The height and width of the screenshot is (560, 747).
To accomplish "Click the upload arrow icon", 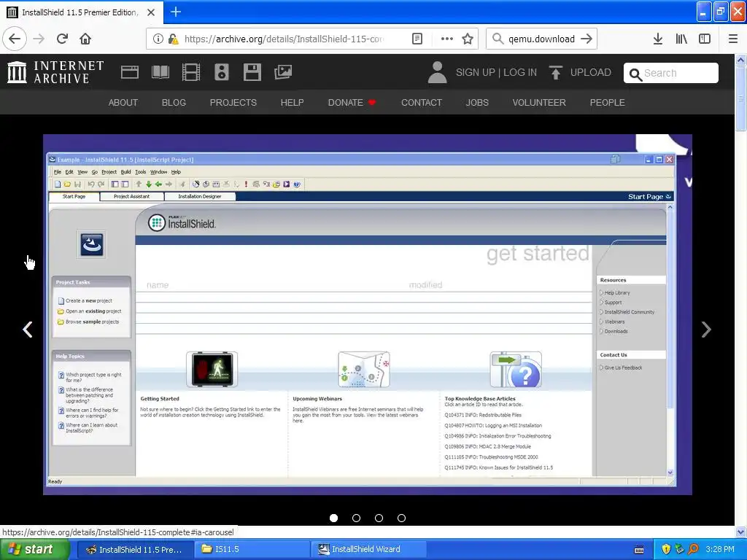I will coord(555,72).
